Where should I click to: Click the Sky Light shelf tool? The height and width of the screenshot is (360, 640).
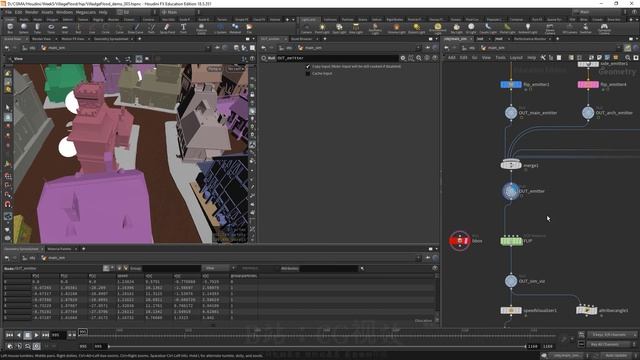pyautogui.click(x=456, y=28)
